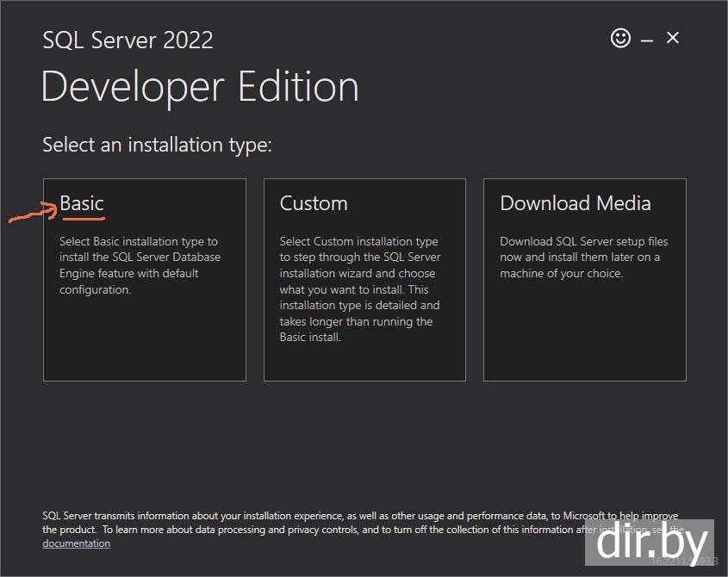Choose the Custom installation type heading
This screenshot has width=728, height=577.
click(314, 203)
